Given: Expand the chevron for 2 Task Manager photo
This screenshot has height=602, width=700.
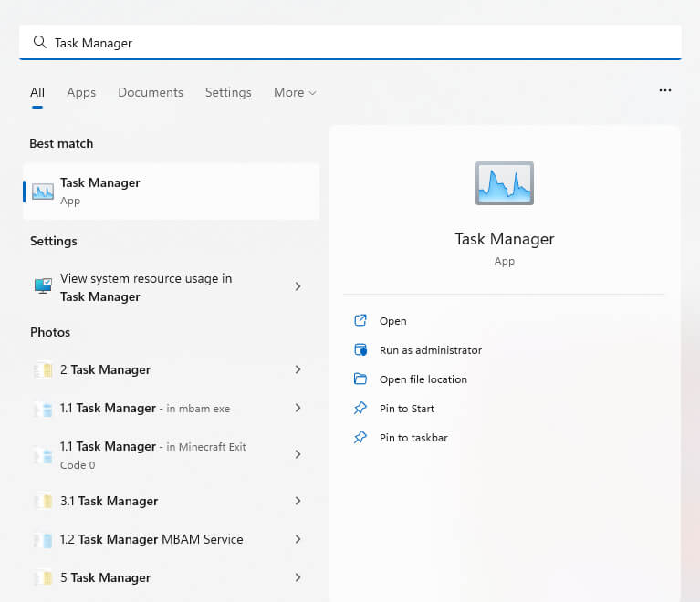Looking at the screenshot, I should tap(298, 369).
